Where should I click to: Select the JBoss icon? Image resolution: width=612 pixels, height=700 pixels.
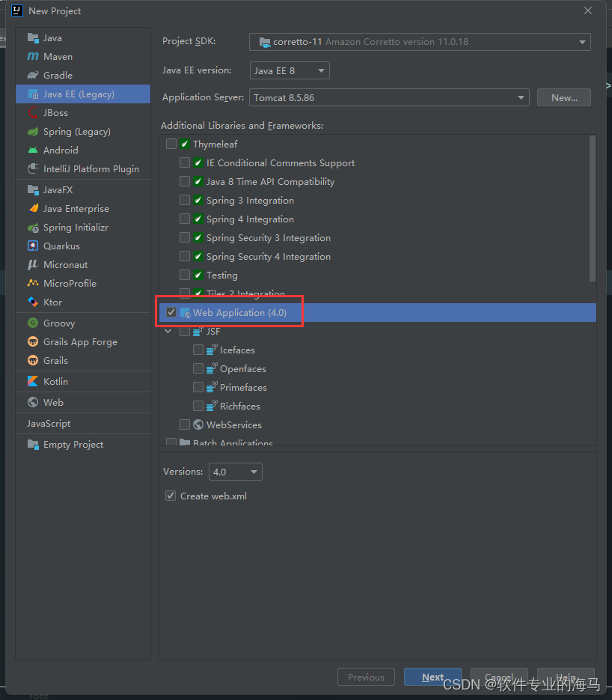pyautogui.click(x=33, y=113)
